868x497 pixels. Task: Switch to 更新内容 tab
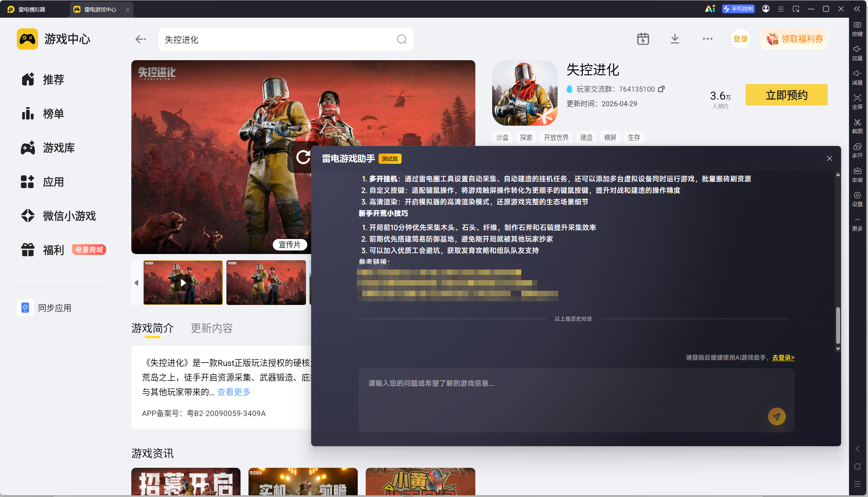(212, 328)
